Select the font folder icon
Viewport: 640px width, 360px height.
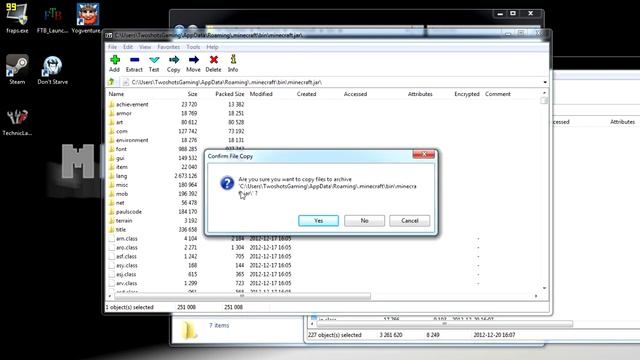[111, 149]
